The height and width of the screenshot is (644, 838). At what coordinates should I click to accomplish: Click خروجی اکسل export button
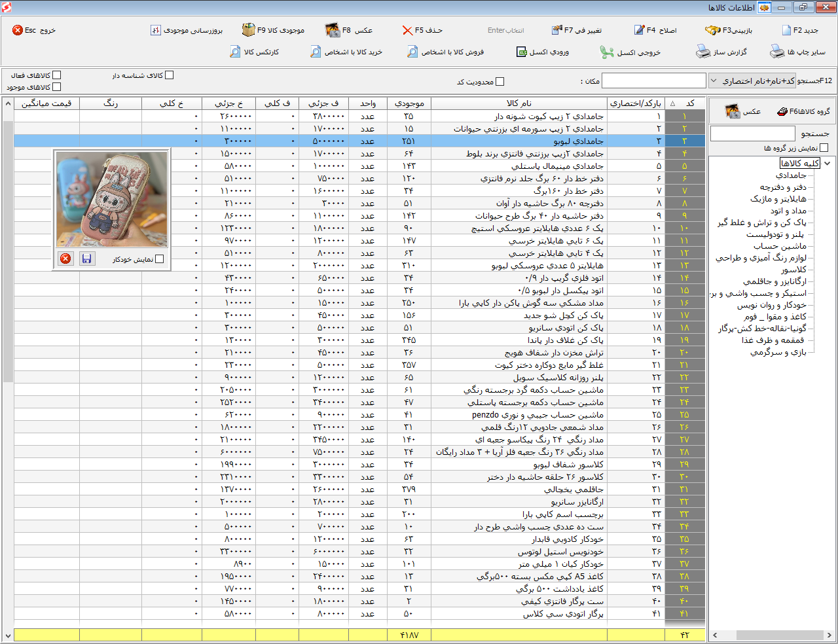pos(630,52)
